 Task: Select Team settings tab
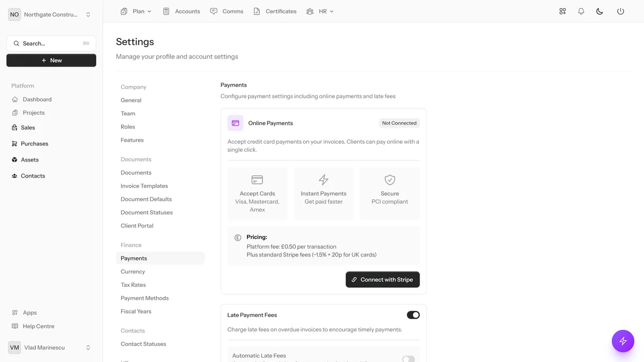click(x=128, y=114)
